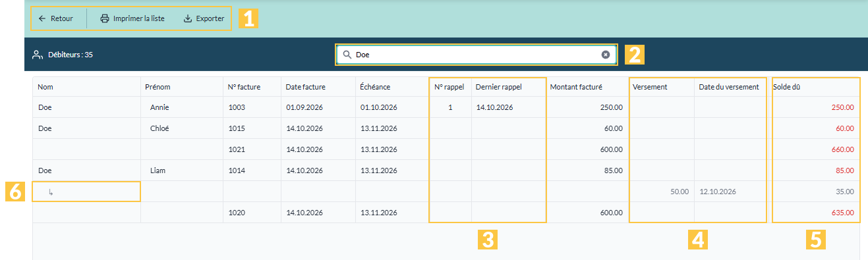This screenshot has width=868, height=260.
Task: Click payment date 12.10.2026
Action: coord(718,192)
